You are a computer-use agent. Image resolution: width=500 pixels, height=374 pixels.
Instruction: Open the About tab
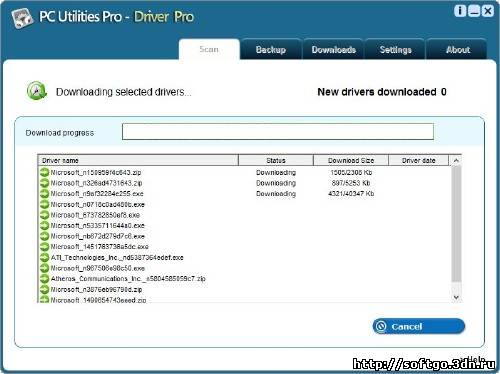(458, 50)
